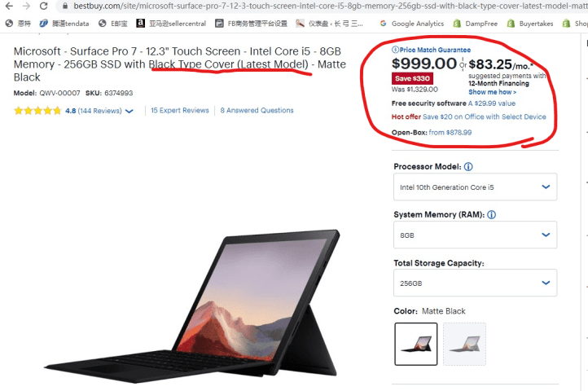This screenshot has height=391, width=588.
Task: Click the Surface Pro product image
Action: (192, 306)
